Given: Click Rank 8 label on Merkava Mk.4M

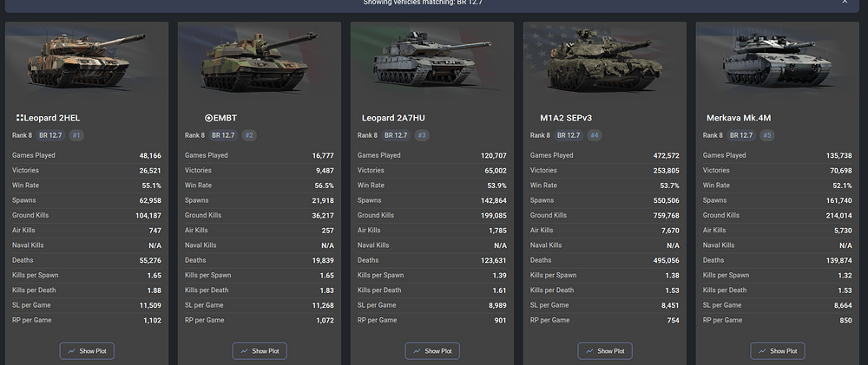Looking at the screenshot, I should coord(713,135).
